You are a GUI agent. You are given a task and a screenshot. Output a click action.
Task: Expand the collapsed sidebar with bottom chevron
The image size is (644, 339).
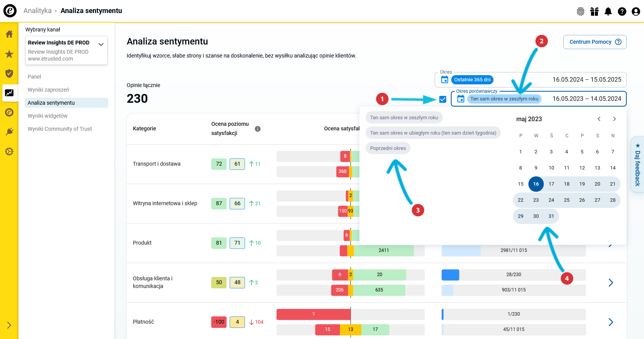coord(9,325)
